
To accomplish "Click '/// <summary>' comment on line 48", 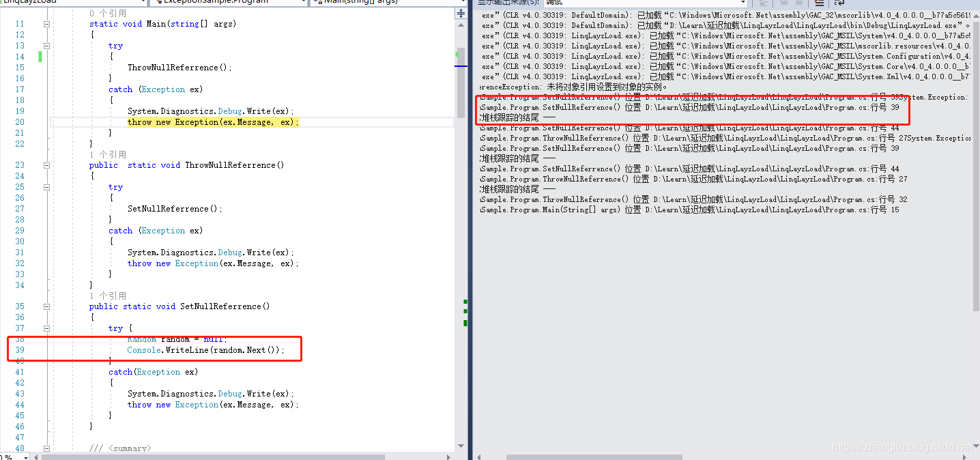I will click(120, 448).
